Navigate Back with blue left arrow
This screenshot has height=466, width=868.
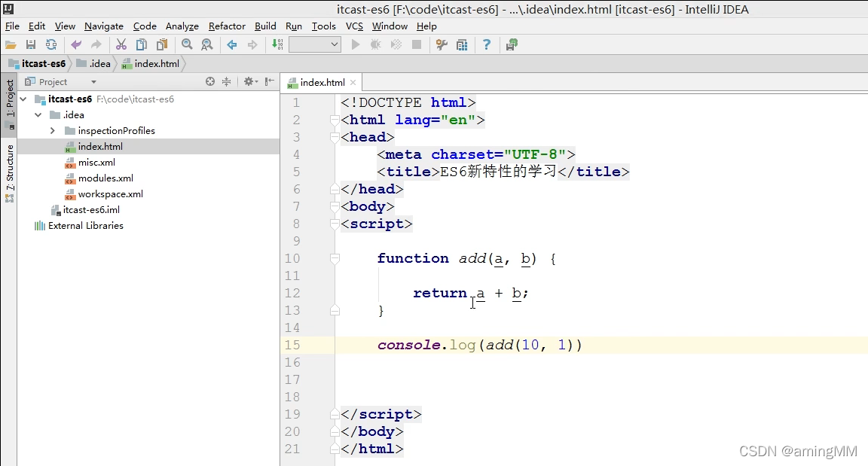tap(232, 44)
